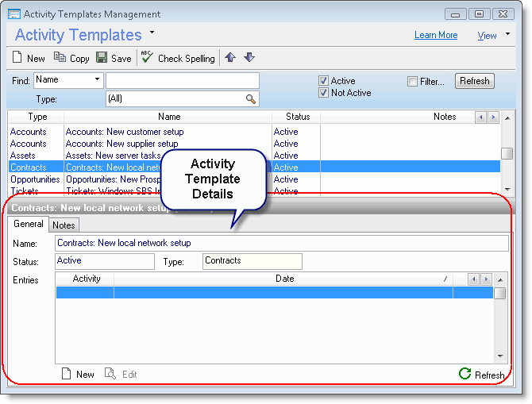532x404 pixels.
Task: Click the Copy toolbar icon
Action: click(x=60, y=58)
